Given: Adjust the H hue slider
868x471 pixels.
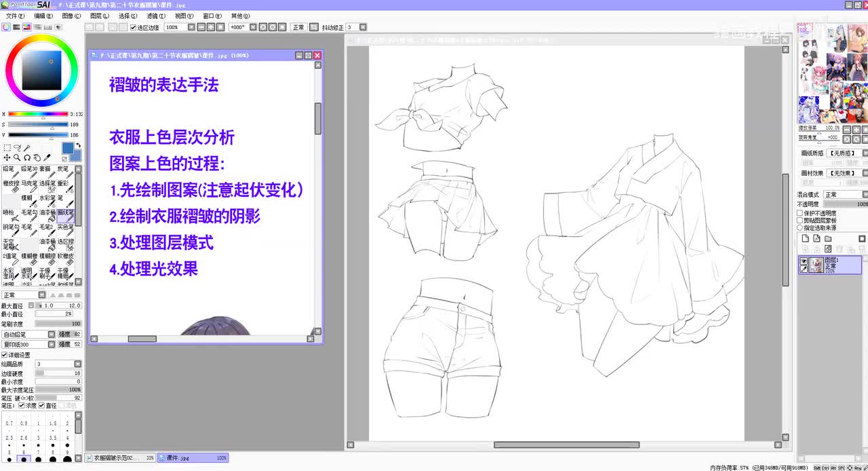Looking at the screenshot, I should (38, 114).
